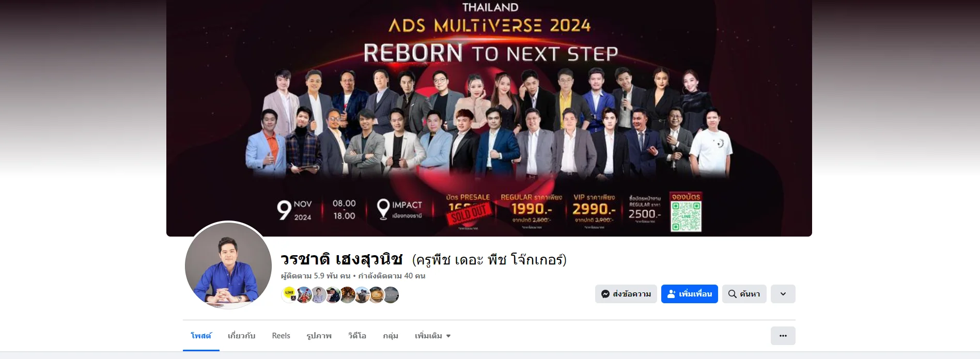Switch to the เกี่ยวกับ tab

[x=241, y=336]
